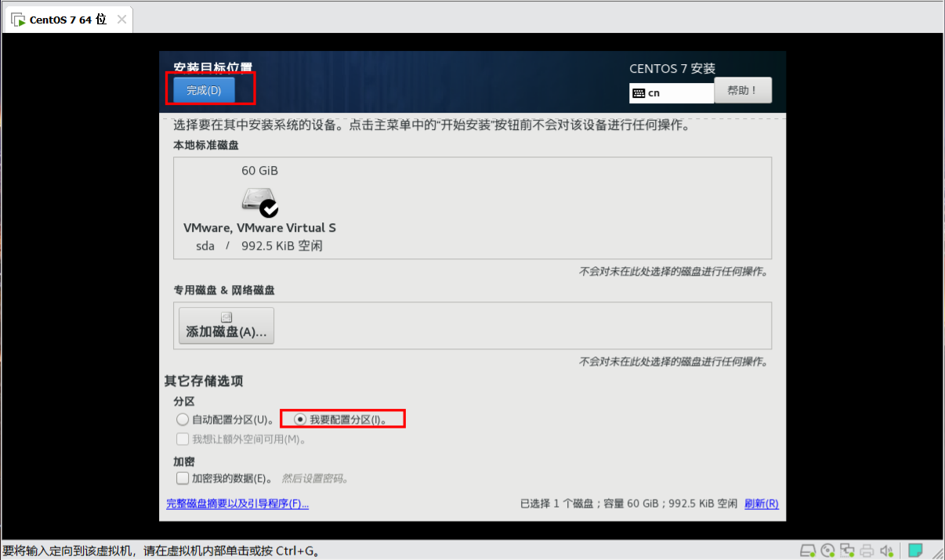Image resolution: width=945 pixels, height=560 pixels.
Task: Open the teal message log note icon
Action: tap(915, 550)
